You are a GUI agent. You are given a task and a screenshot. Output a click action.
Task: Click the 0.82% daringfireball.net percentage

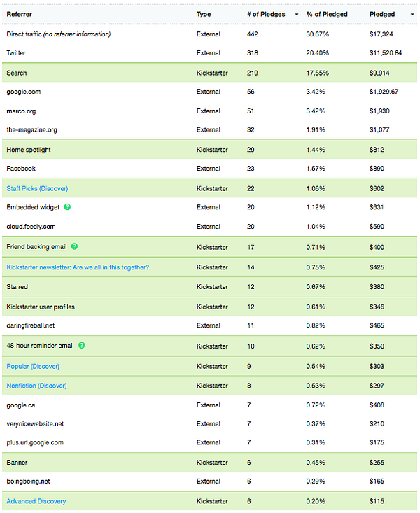click(x=316, y=325)
